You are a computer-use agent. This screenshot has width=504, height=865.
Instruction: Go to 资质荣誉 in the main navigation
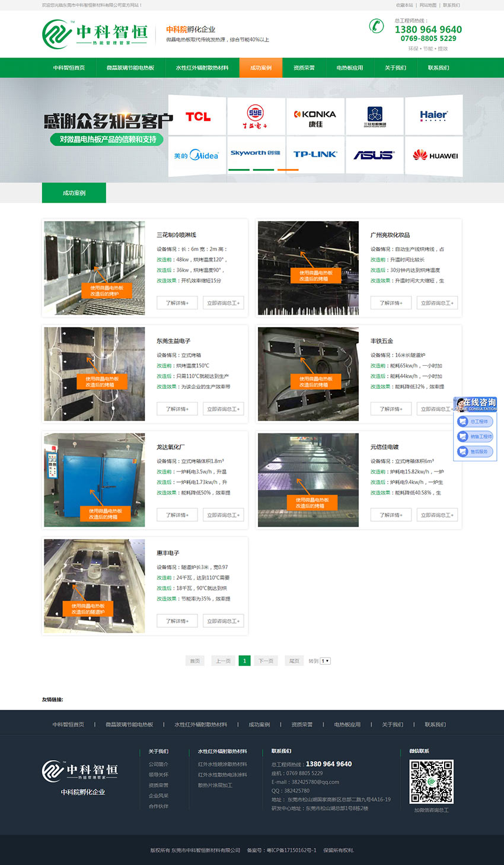[304, 68]
